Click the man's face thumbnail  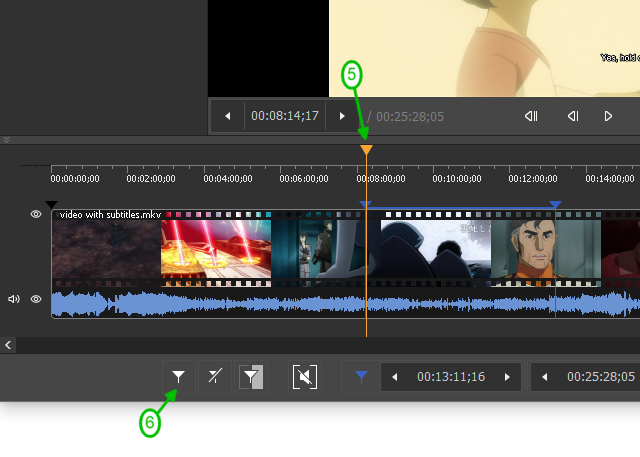click(x=545, y=249)
